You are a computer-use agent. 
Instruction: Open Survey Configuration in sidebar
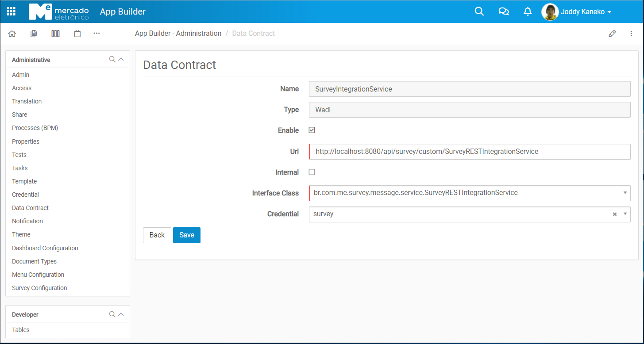[39, 288]
